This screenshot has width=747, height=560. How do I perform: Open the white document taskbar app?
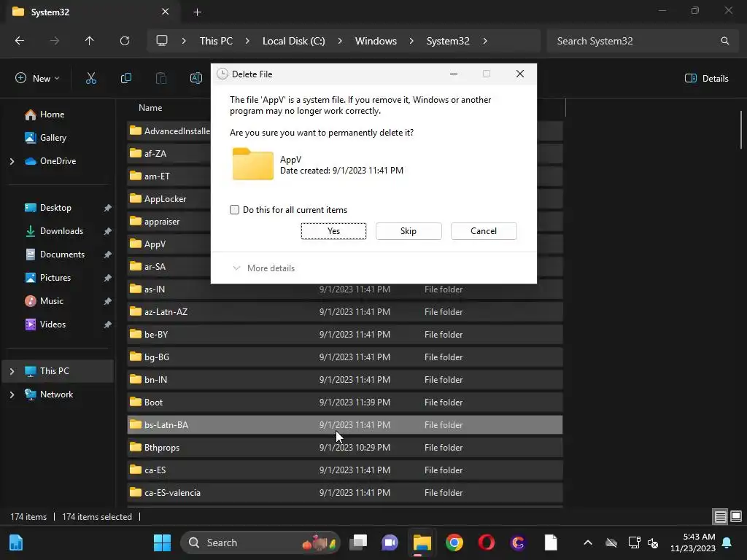tap(551, 542)
